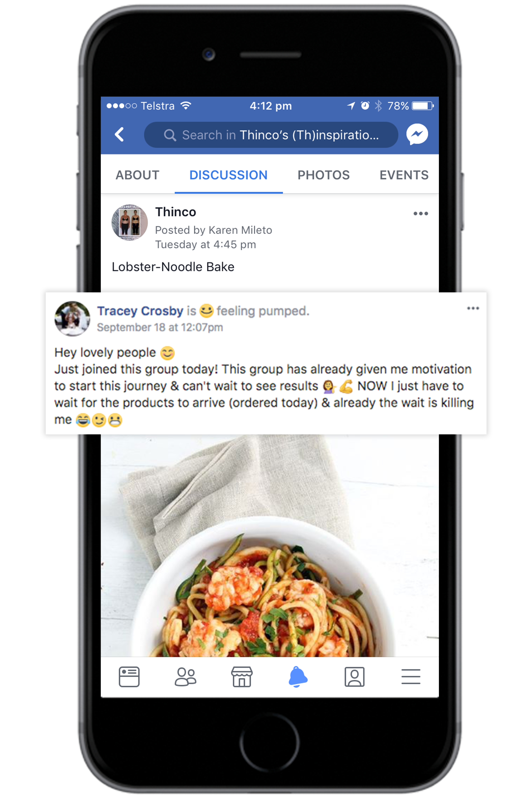Tap the back arrow in header

coord(119,134)
